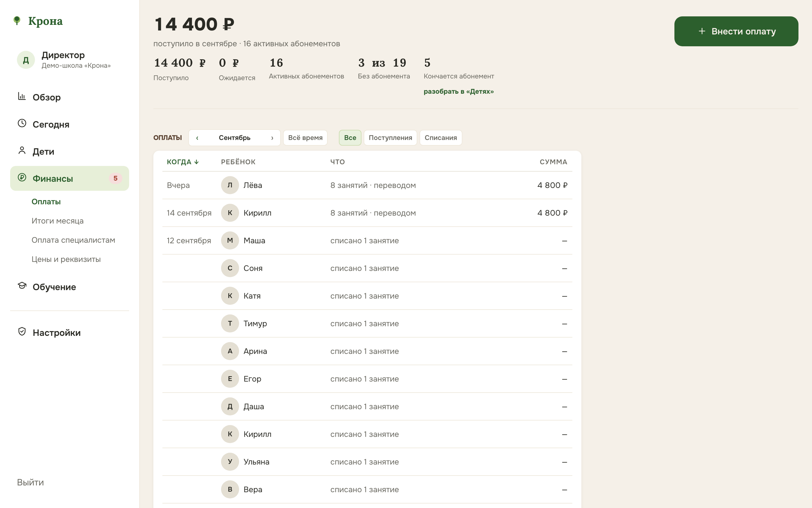The height and width of the screenshot is (508, 812).
Task: Go to next month after Сентябрь
Action: pos(272,138)
